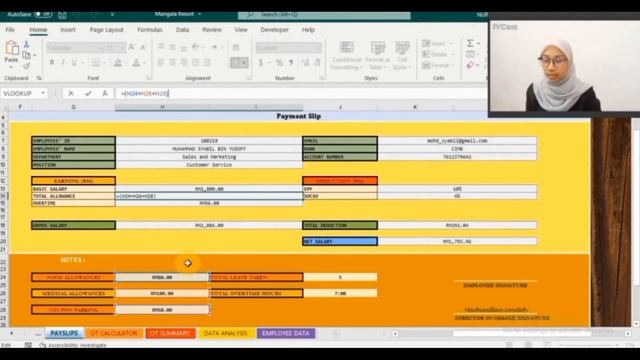Click the Font Color A icon
This screenshot has width=640, height=360.
[136, 63]
